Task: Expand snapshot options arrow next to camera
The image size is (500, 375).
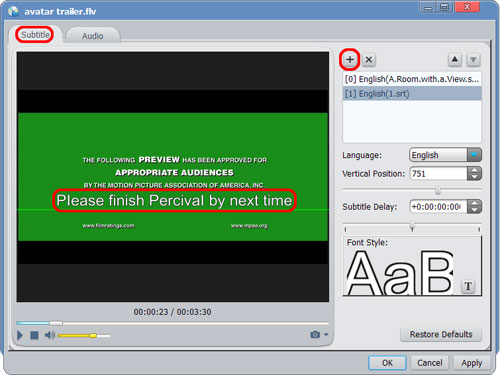Action: click(326, 334)
